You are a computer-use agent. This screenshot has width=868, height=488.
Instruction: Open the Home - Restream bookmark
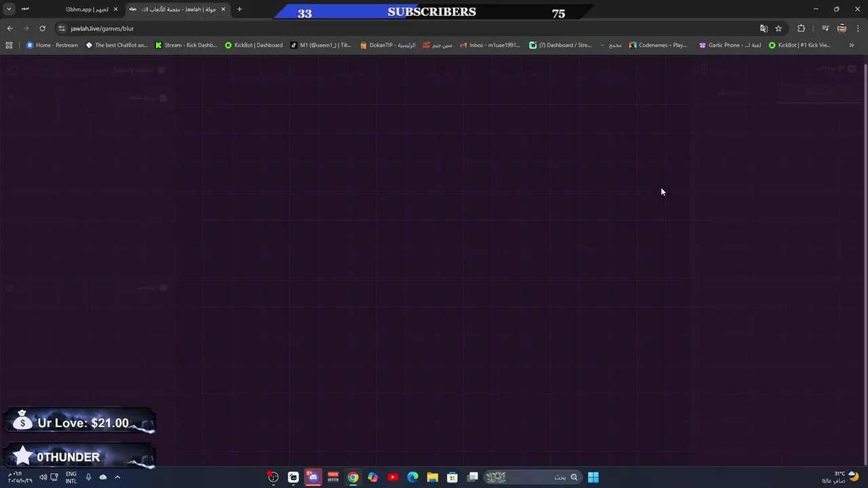click(52, 45)
